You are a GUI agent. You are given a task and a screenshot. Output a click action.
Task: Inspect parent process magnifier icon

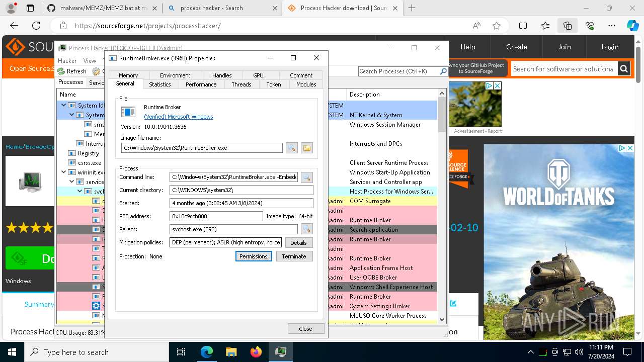click(x=306, y=229)
